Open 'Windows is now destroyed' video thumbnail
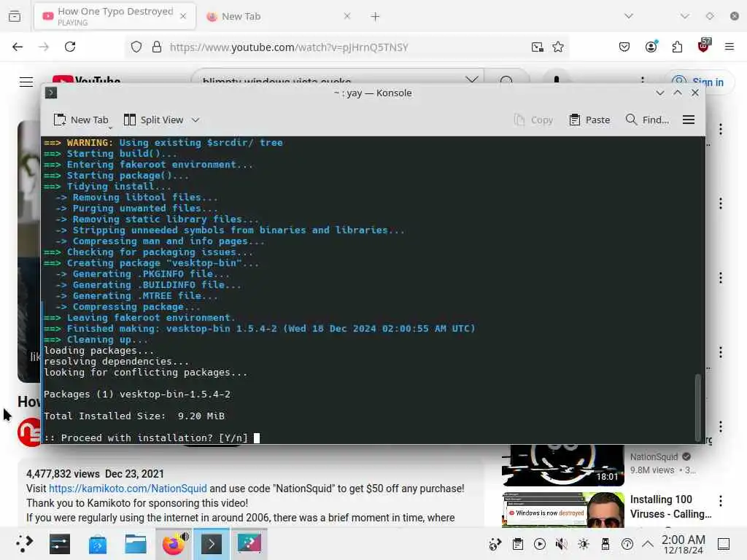Viewport: 747px width, 560px height. (x=562, y=510)
